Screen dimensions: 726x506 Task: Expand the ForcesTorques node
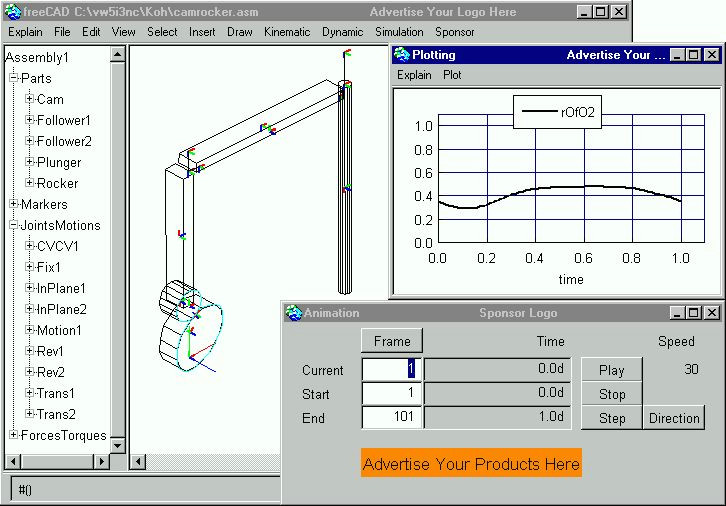click(13, 435)
